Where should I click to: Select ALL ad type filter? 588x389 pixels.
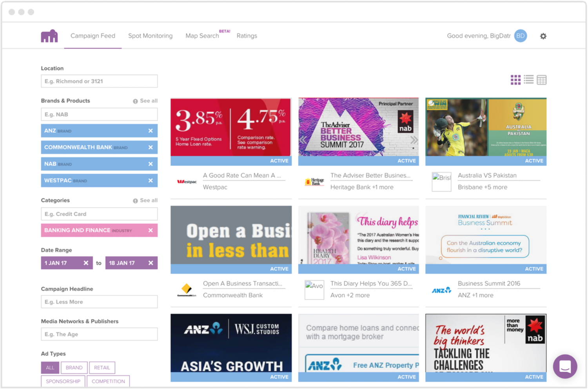[50, 367]
